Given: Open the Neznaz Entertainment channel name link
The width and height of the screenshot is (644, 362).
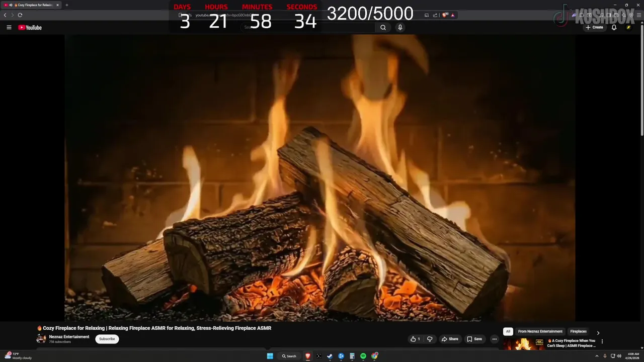Looking at the screenshot, I should click(x=69, y=337).
